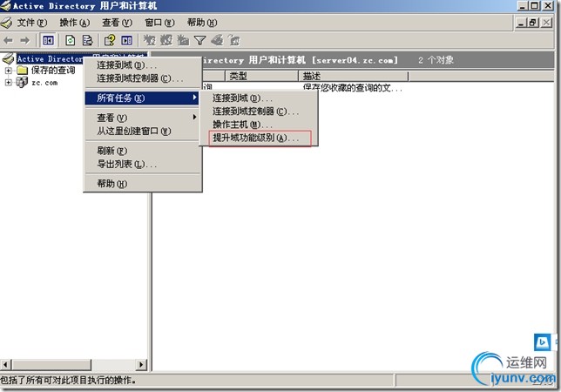Choose 帮助(H) in context menu

tap(142, 184)
